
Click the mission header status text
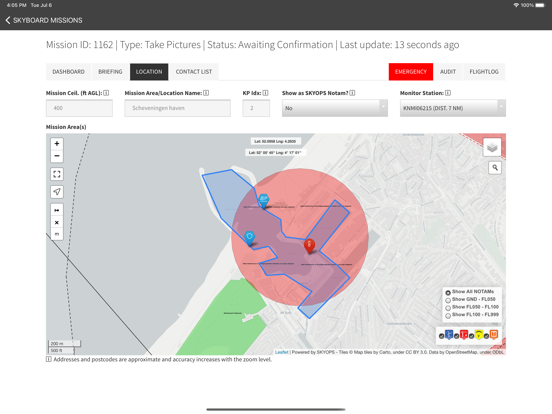pyautogui.click(x=270, y=45)
